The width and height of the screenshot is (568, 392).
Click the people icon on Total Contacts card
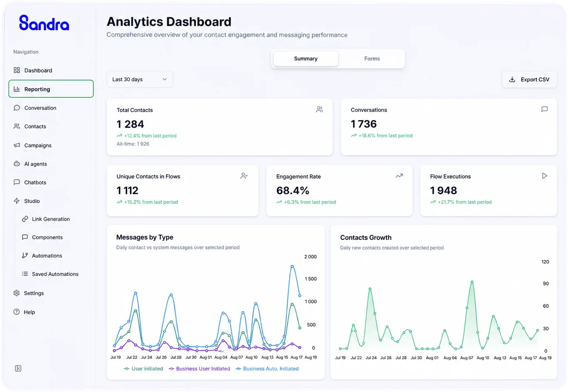[x=320, y=109]
